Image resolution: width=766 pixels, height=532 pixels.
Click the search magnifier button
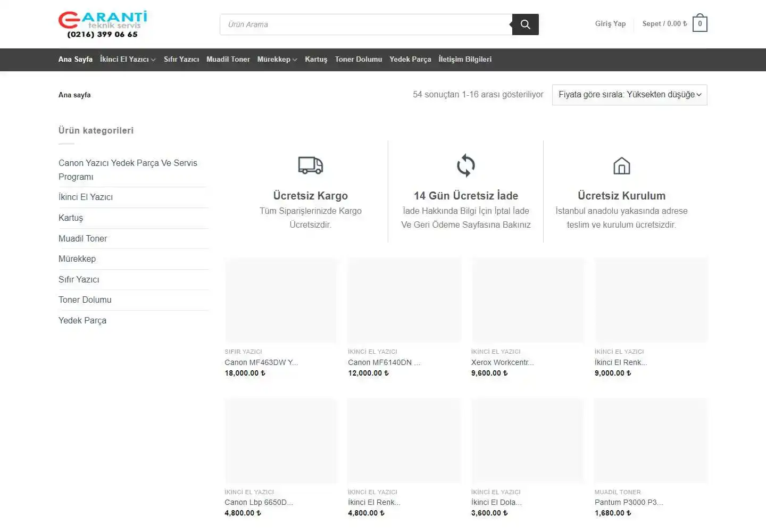coord(526,24)
